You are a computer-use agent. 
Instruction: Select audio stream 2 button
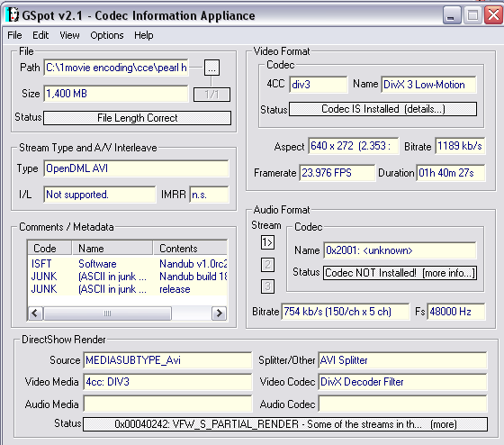pos(267,265)
